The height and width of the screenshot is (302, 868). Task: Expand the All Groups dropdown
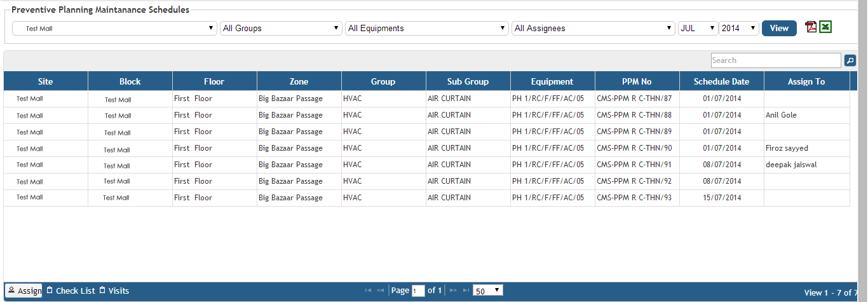(281, 29)
